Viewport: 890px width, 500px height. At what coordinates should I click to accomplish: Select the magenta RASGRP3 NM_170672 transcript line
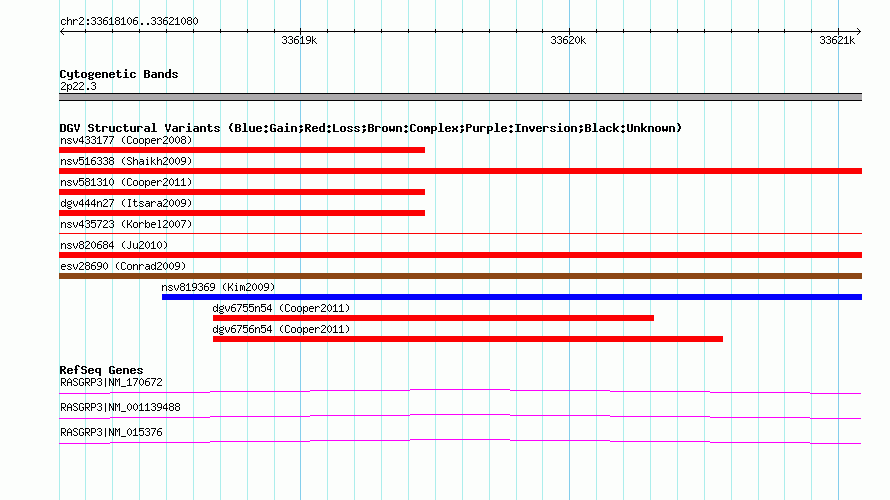pyautogui.click(x=460, y=391)
